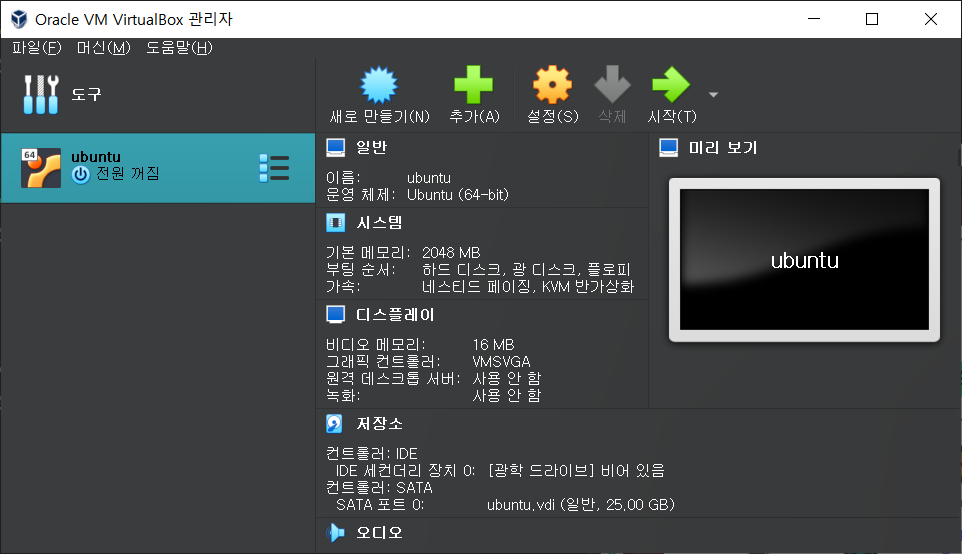962x554 pixels.
Task: Click the 새로 만들기(N) toolbar icon
Action: tap(379, 85)
